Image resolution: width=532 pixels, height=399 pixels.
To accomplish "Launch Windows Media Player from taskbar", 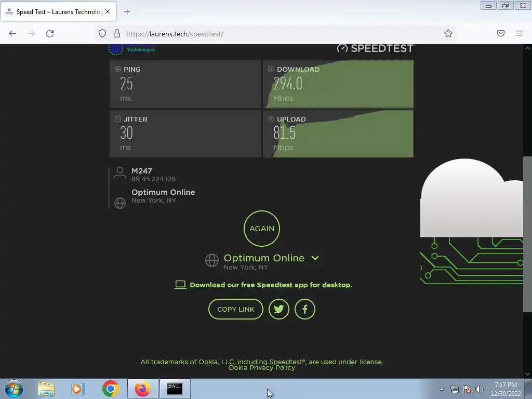I will click(x=78, y=389).
